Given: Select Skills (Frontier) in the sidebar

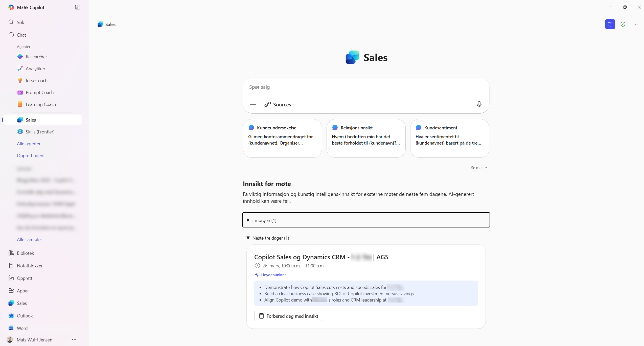Looking at the screenshot, I should tap(40, 132).
